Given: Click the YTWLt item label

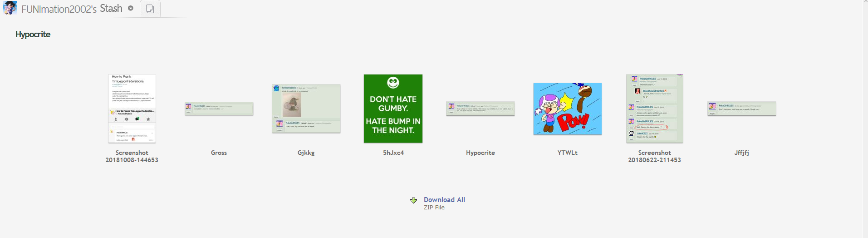Looking at the screenshot, I should (x=568, y=153).
